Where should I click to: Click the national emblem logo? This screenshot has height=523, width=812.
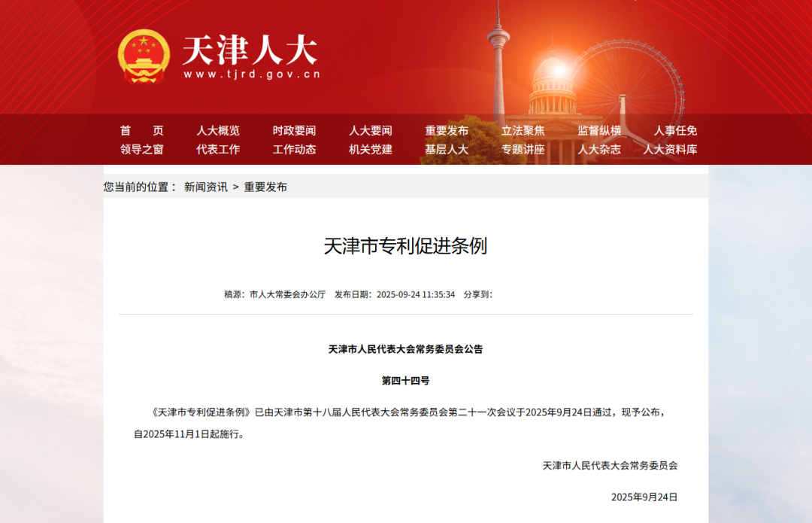144,56
